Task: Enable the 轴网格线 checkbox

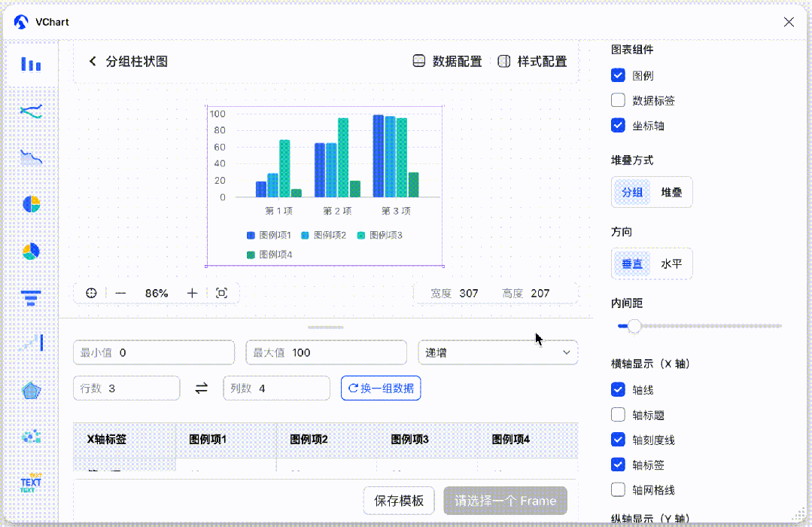Action: [x=618, y=489]
